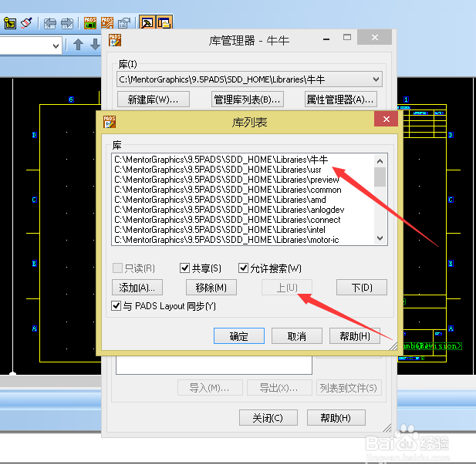Minimize the 库管理器 window

(x=326, y=39)
